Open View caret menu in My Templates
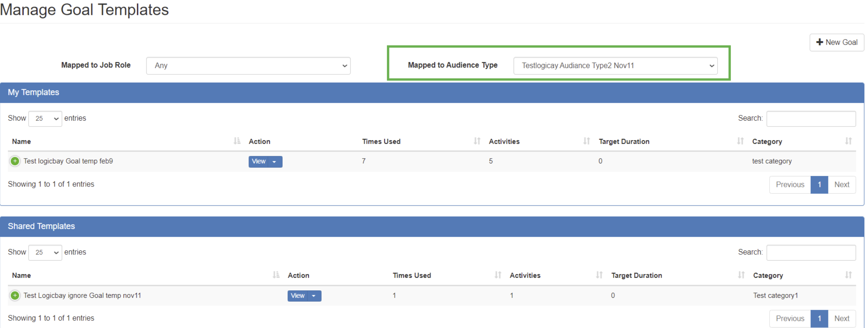The width and height of the screenshot is (868, 328). pos(275,162)
